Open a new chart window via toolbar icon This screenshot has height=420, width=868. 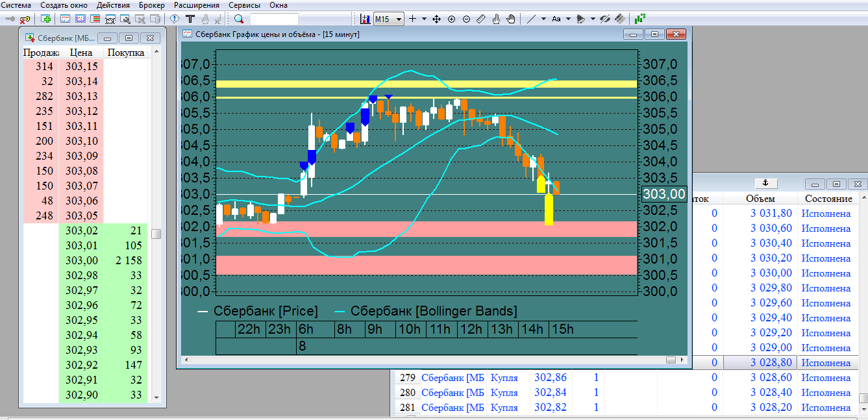(x=65, y=19)
